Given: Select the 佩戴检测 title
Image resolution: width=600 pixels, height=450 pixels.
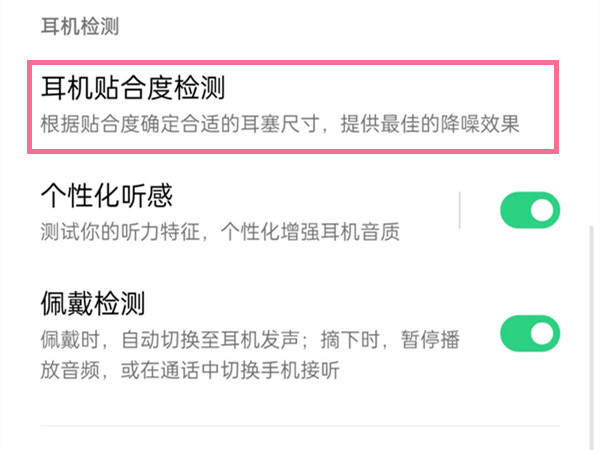Looking at the screenshot, I should [x=93, y=303].
